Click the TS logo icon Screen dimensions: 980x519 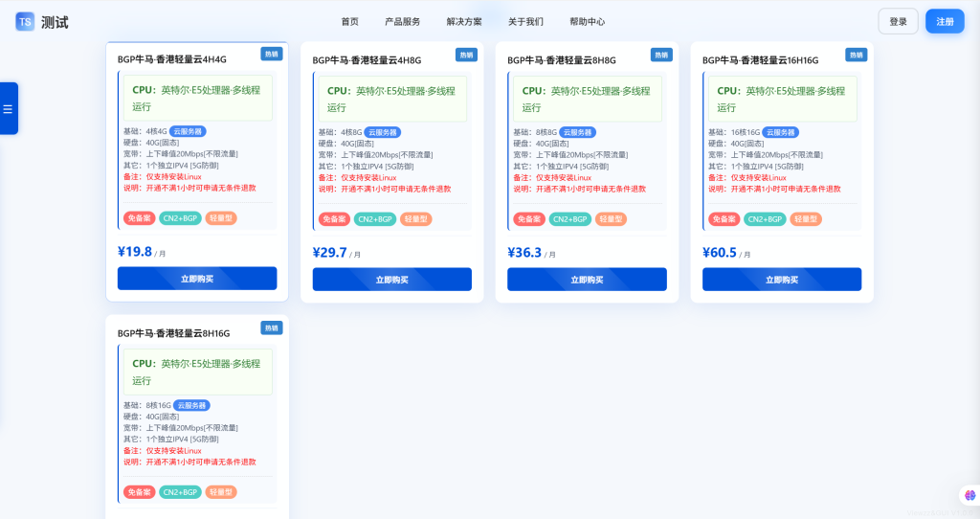click(25, 22)
